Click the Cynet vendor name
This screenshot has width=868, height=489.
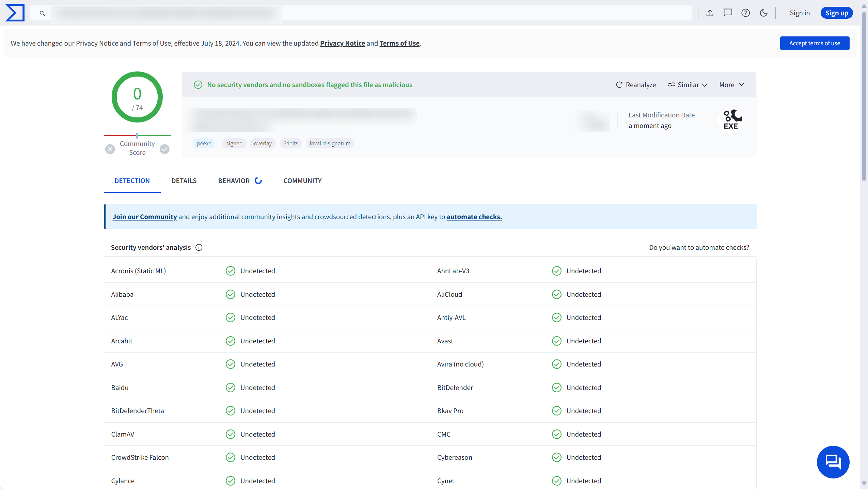pos(446,481)
